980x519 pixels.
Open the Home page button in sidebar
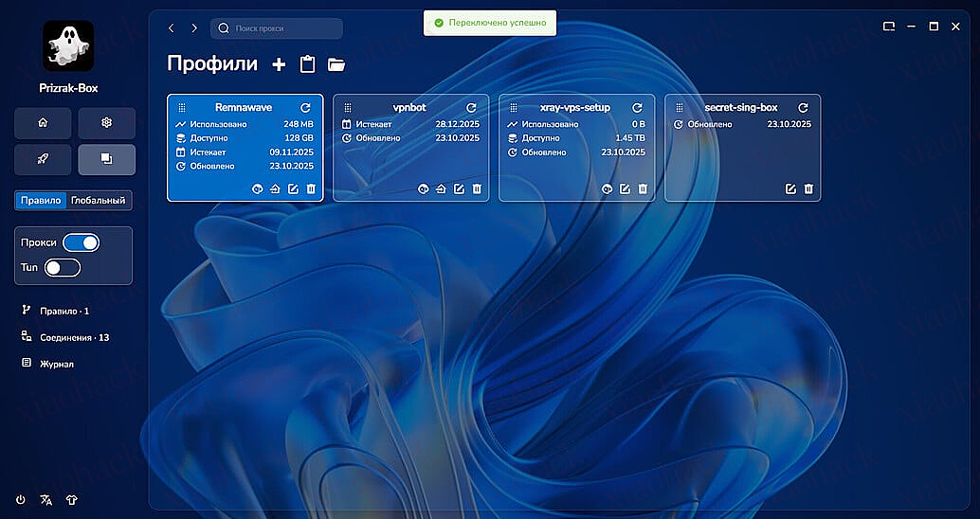(x=43, y=123)
